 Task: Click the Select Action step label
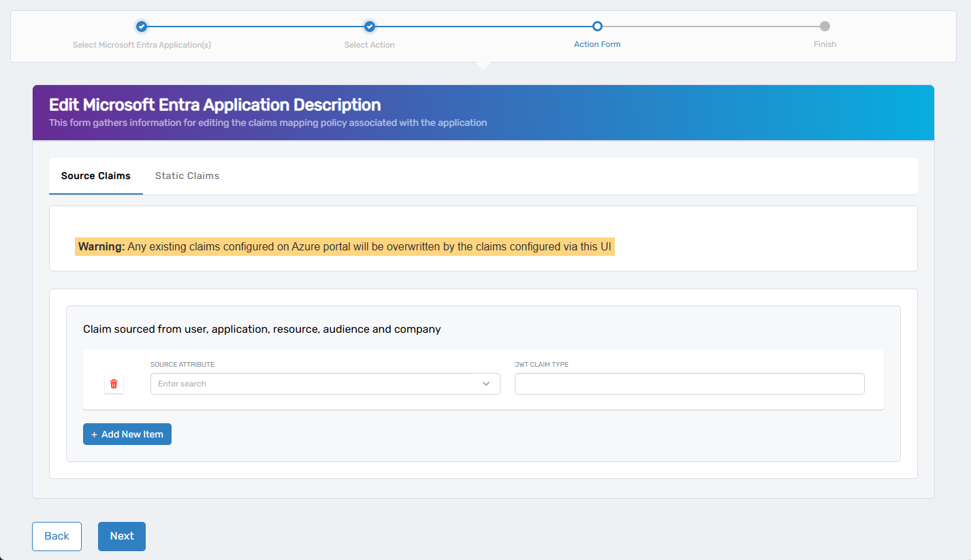(x=370, y=45)
